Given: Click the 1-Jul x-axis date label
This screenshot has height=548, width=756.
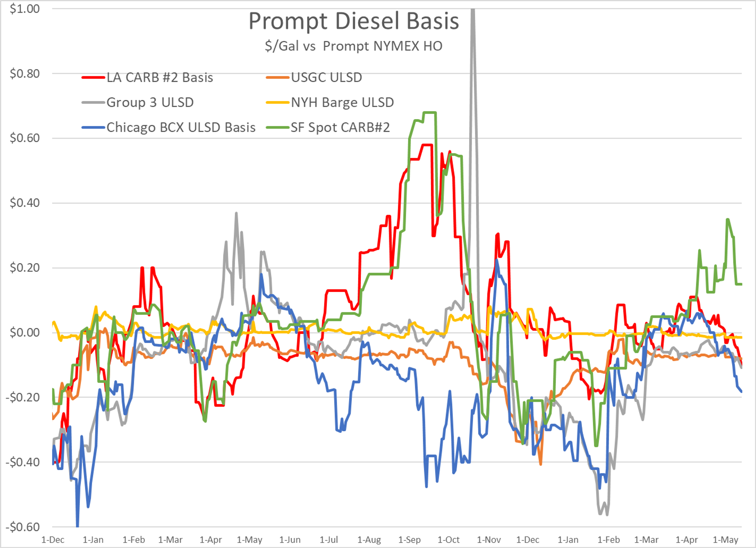Looking at the screenshot, I should (x=329, y=540).
